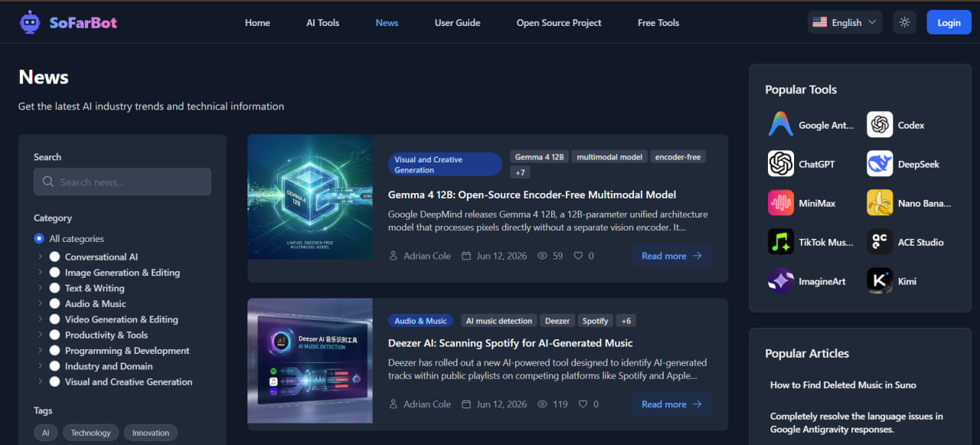This screenshot has width=980, height=445.
Task: Open the MiniMax tool icon
Action: pyautogui.click(x=781, y=203)
